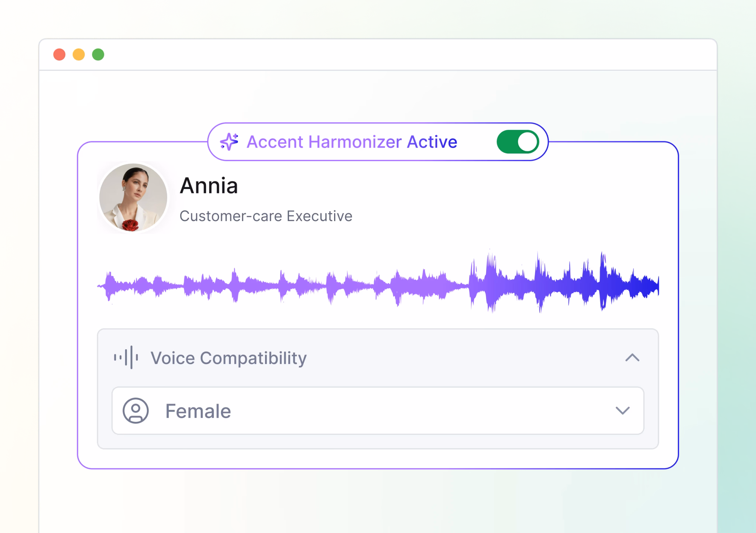The image size is (756, 533).
Task: Click the green traffic light window button
Action: coord(99,54)
